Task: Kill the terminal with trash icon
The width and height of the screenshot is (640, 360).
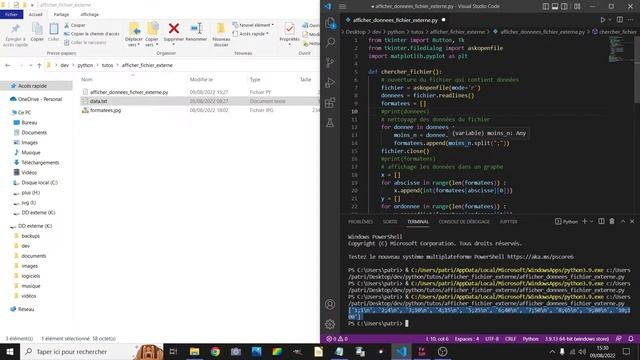Action: point(612,221)
